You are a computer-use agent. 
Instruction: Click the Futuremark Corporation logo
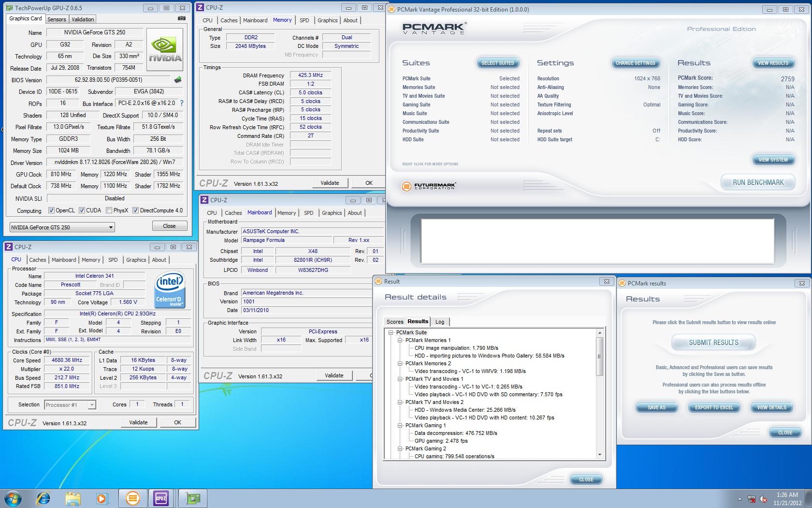pos(428,186)
